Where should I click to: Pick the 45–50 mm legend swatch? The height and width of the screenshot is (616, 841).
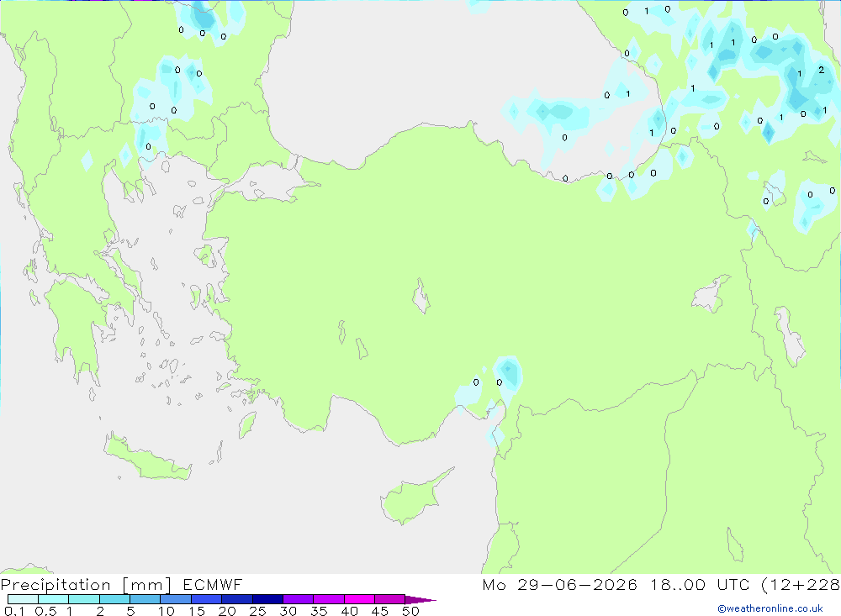pos(390,599)
